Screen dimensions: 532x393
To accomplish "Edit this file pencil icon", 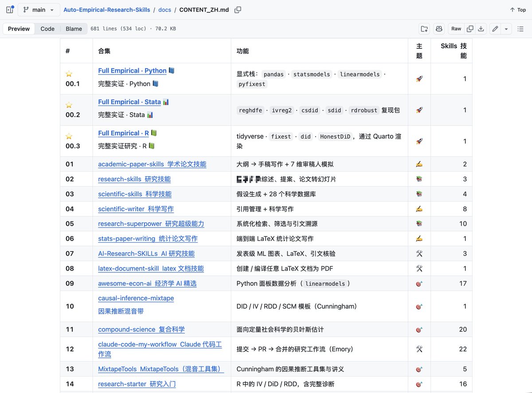I will [495, 29].
